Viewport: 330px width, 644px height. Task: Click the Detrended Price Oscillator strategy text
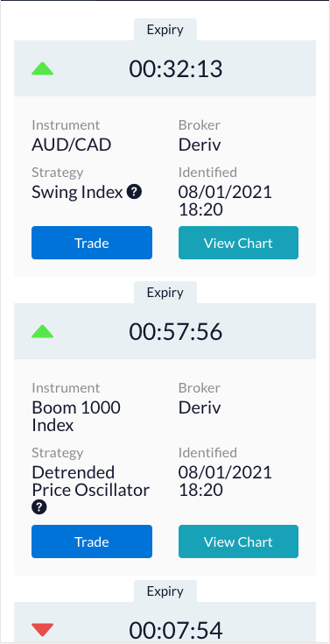(x=90, y=481)
